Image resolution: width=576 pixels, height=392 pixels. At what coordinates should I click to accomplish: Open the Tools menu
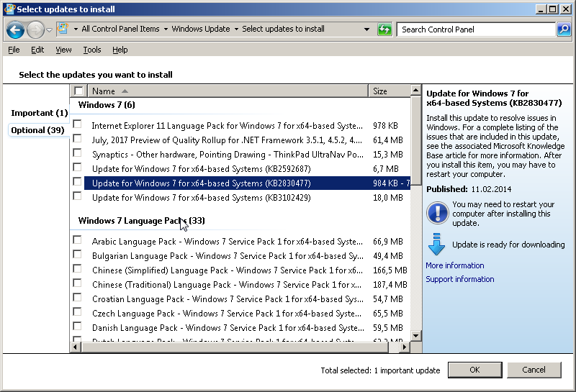pos(92,50)
